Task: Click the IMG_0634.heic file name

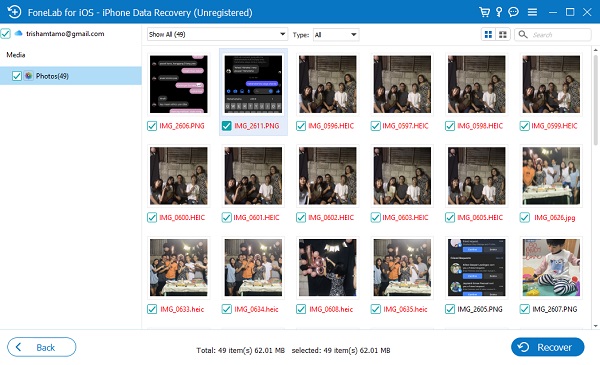Action: click(x=256, y=309)
